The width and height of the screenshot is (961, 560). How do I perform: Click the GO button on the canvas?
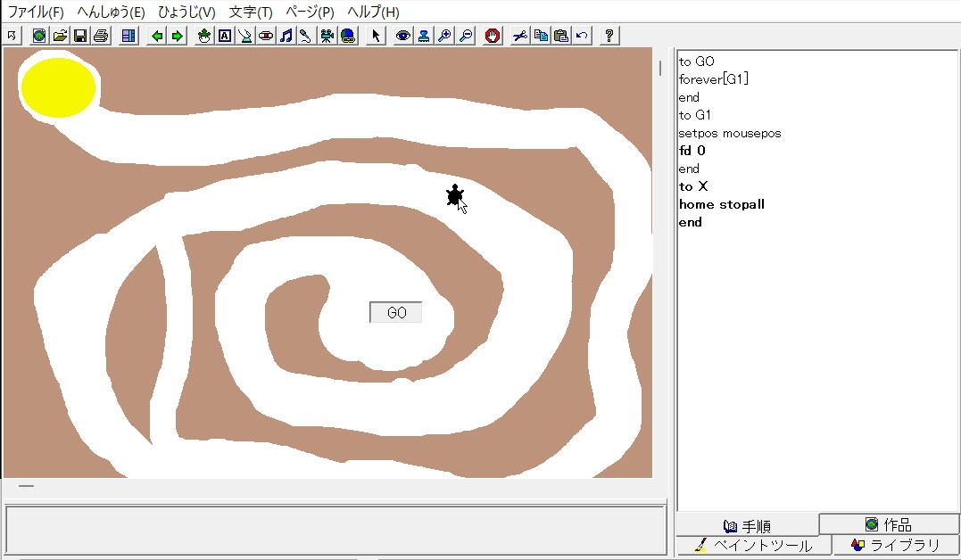click(x=396, y=312)
